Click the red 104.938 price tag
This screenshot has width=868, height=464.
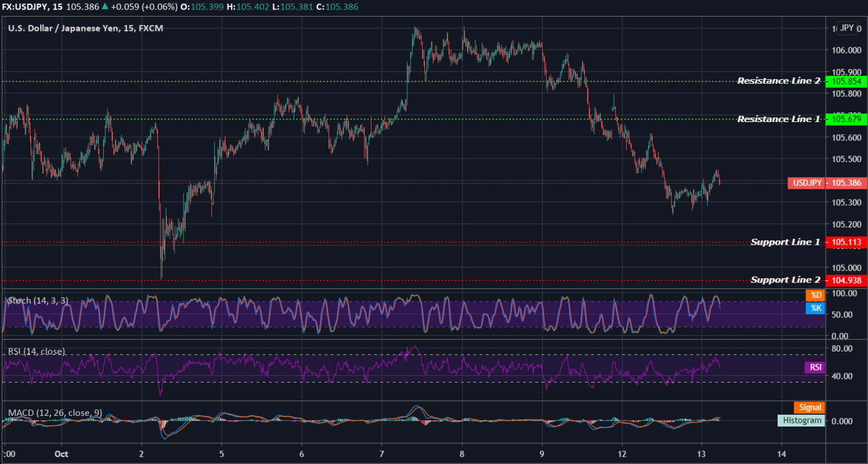coord(846,280)
